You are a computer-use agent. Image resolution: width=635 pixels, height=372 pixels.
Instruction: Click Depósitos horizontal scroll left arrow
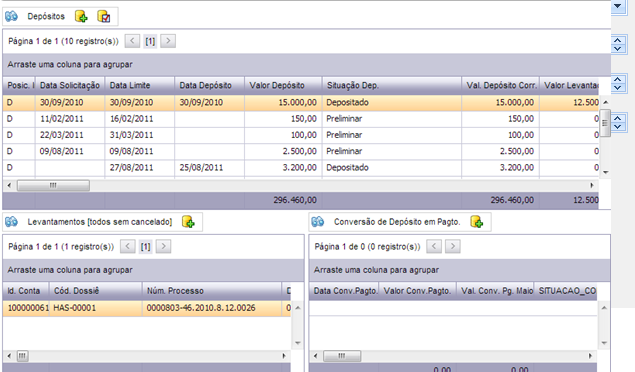click(x=9, y=185)
